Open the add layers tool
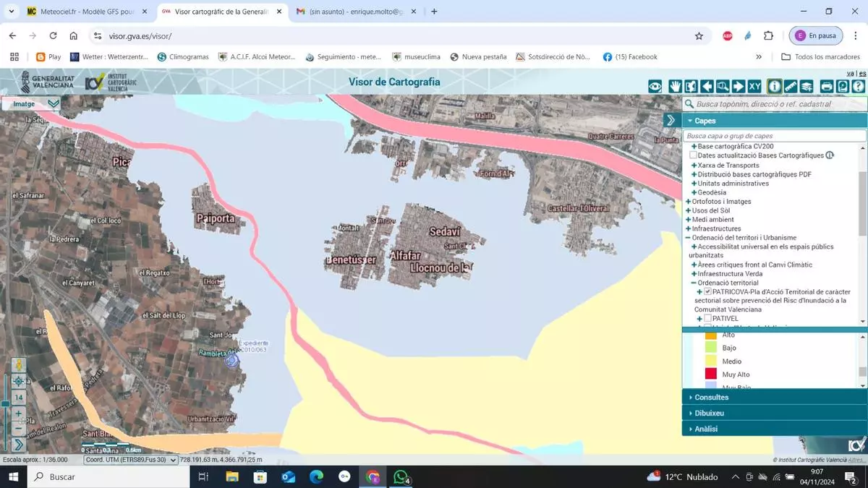Screen dimensions: 868x488 [x=807, y=87]
